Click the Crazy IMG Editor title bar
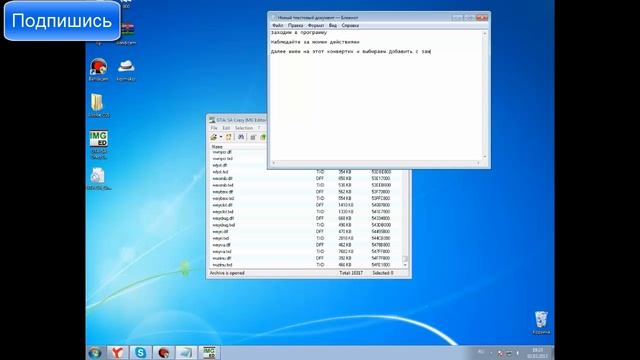This screenshot has height=360, width=640. click(237, 120)
